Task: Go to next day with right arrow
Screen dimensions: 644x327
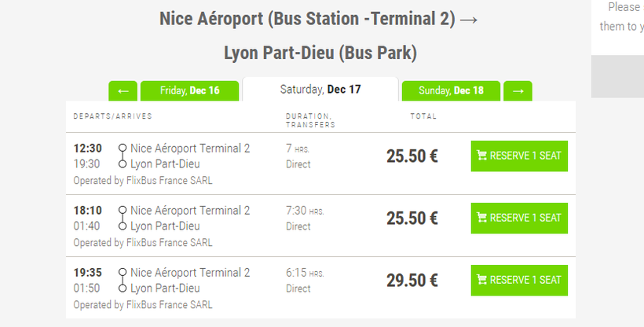Action: click(518, 90)
